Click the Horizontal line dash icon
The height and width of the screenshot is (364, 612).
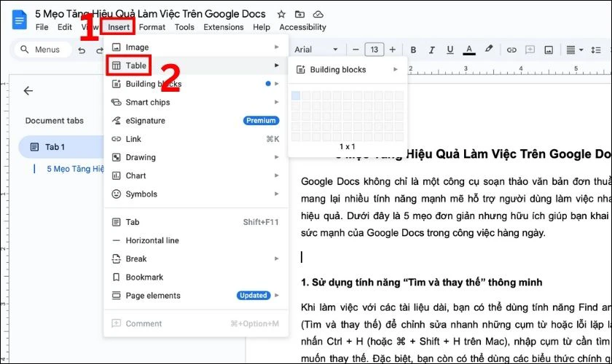tap(117, 240)
